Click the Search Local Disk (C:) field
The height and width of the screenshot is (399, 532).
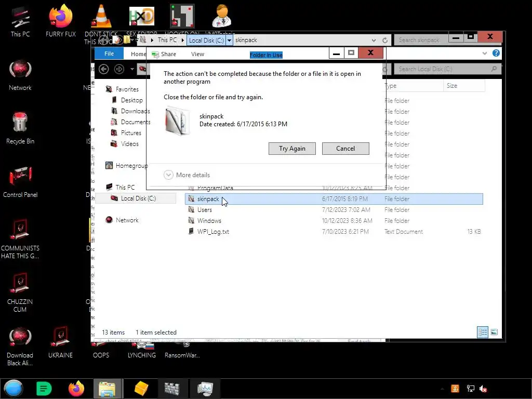(447, 69)
